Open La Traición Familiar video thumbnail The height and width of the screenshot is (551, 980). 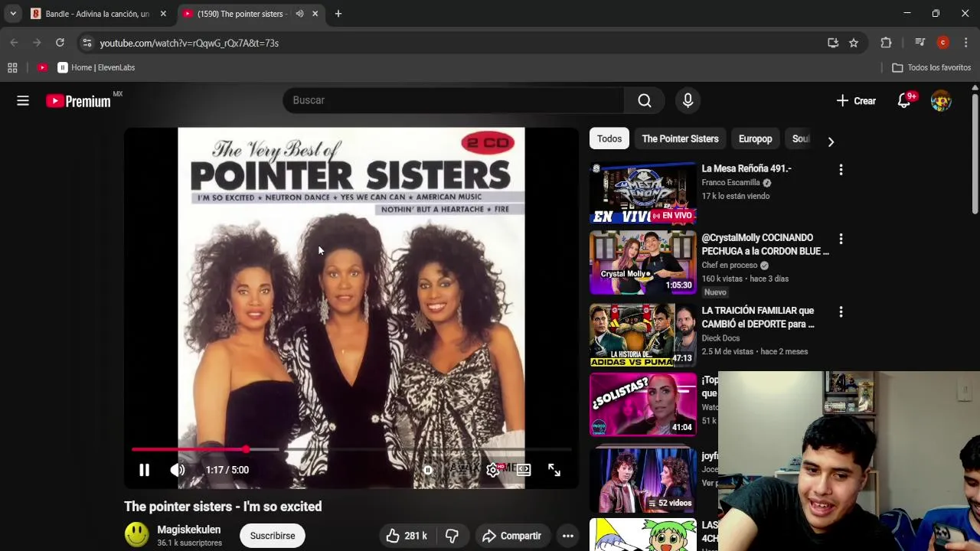643,335
